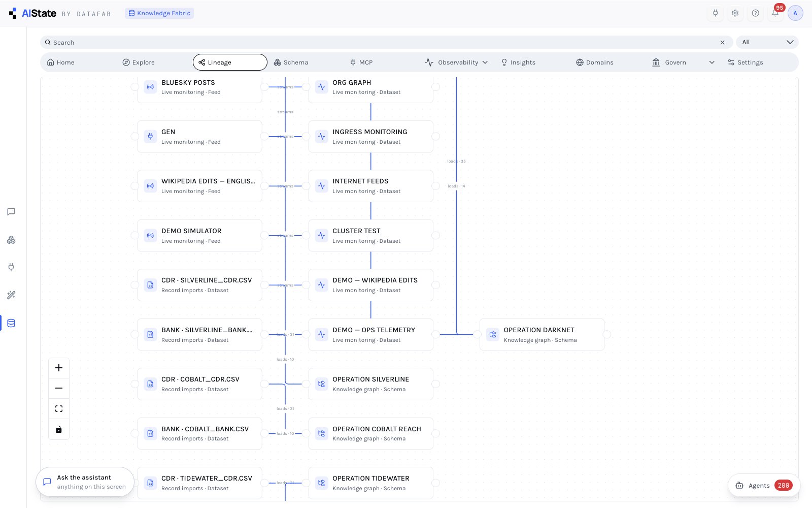The width and height of the screenshot is (812, 508).
Task: Zoom in on the lineage graph
Action: 59,368
